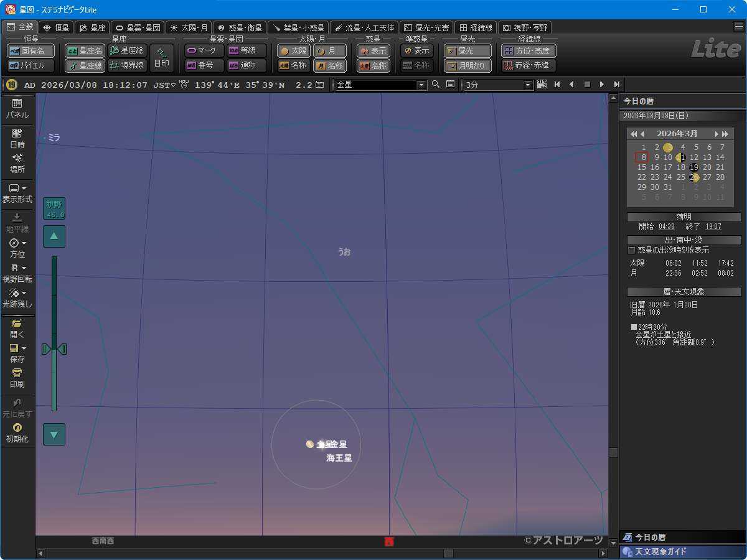This screenshot has width=747, height=560.
Task: Click the search magnifier icon near the 金星 box
Action: pos(436,85)
